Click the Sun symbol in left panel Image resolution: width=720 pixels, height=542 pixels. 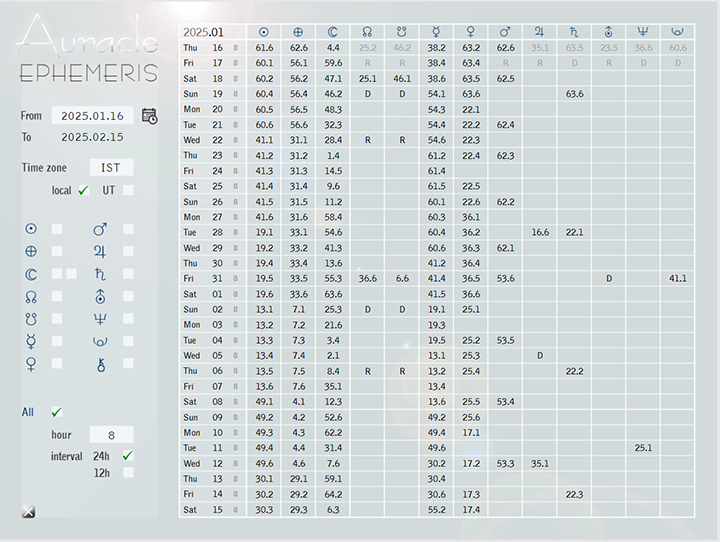click(31, 229)
